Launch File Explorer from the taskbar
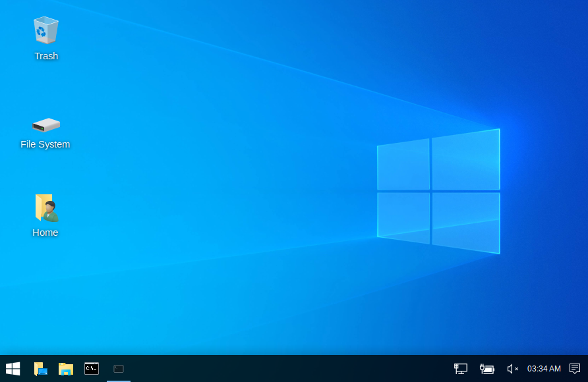 coord(66,369)
